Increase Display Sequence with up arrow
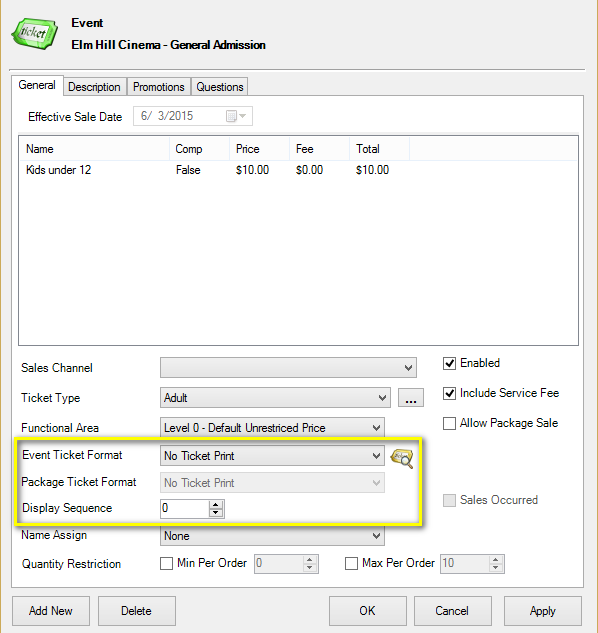 (216, 504)
